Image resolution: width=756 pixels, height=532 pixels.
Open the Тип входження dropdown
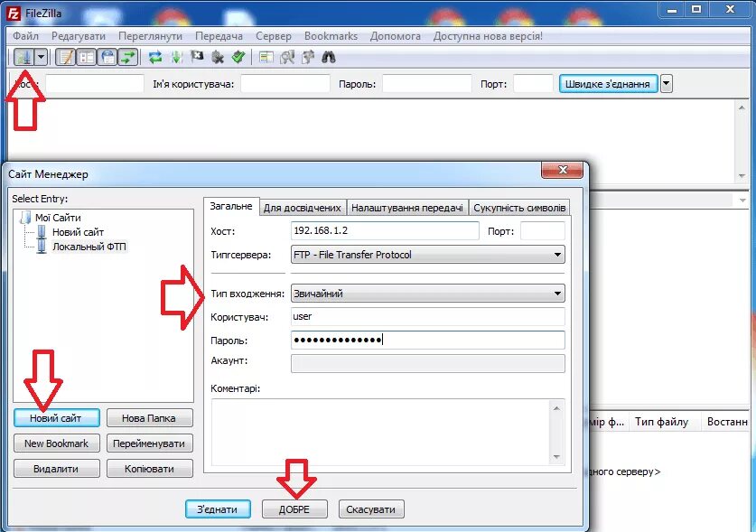click(427, 294)
